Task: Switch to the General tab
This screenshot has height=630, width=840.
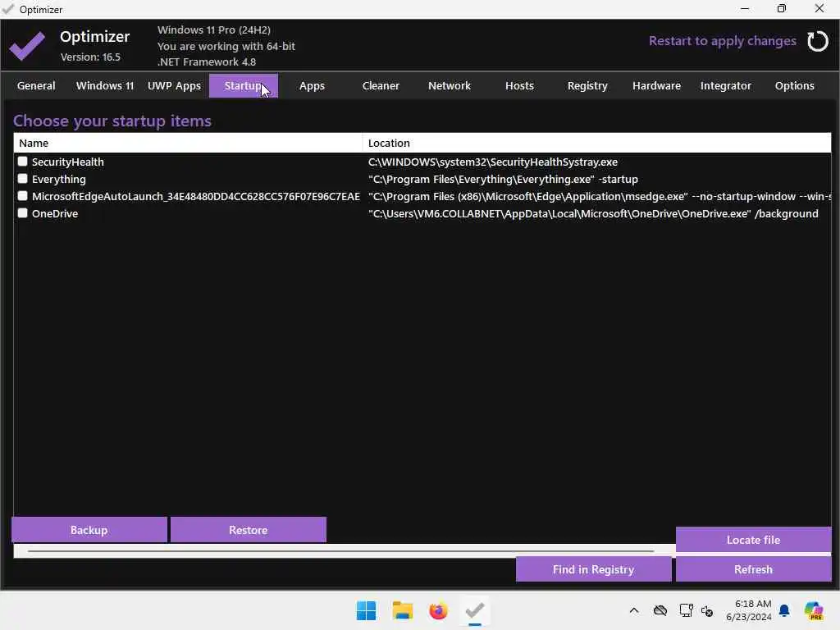Action: click(36, 85)
